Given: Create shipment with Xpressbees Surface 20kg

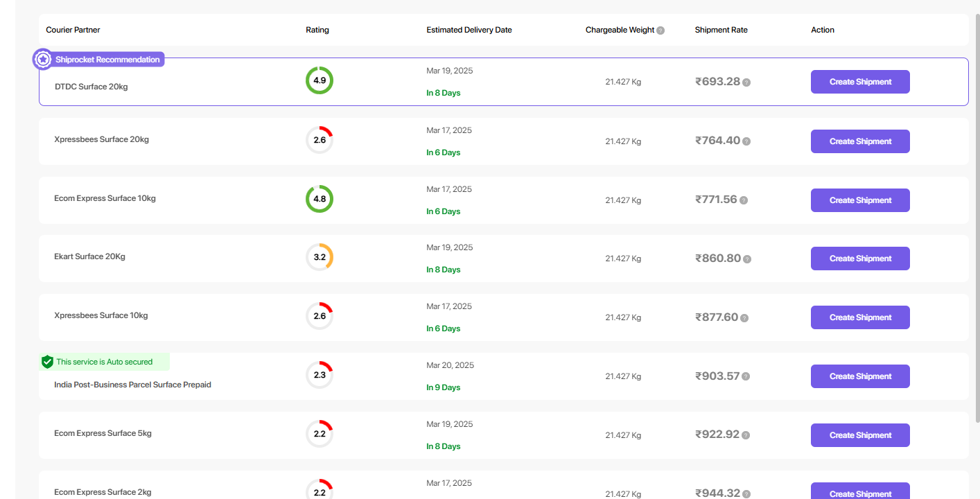Looking at the screenshot, I should [860, 141].
